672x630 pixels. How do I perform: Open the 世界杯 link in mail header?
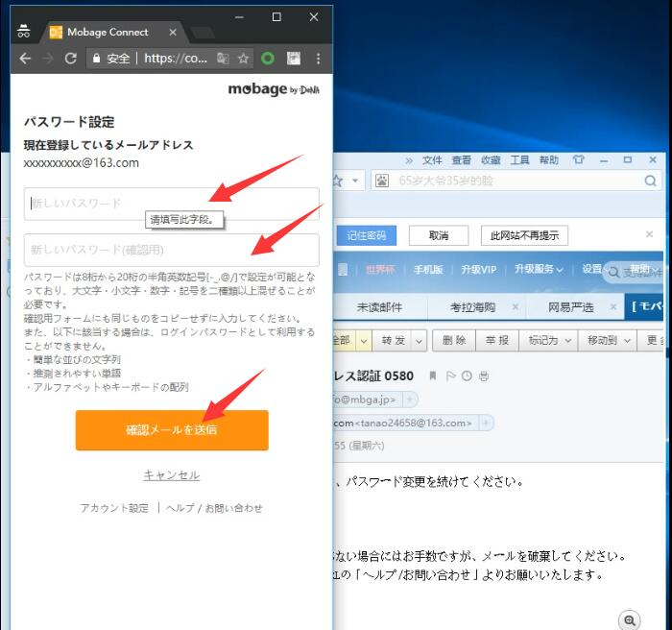coord(380,270)
